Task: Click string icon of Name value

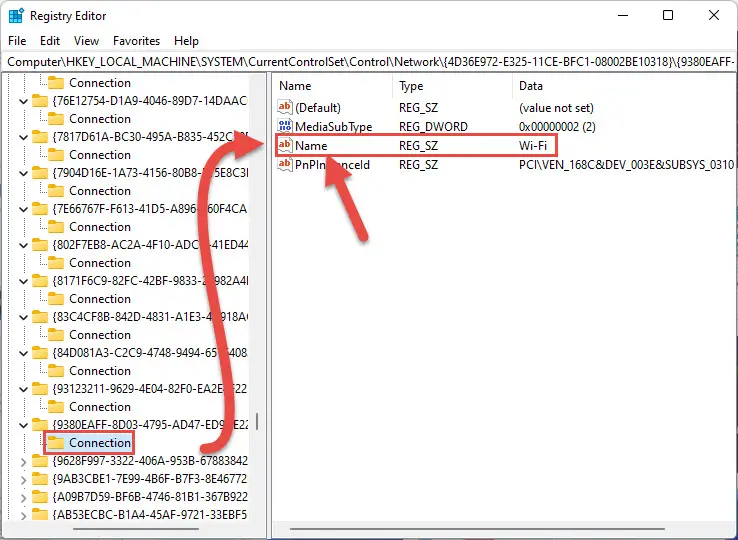Action: (x=285, y=145)
